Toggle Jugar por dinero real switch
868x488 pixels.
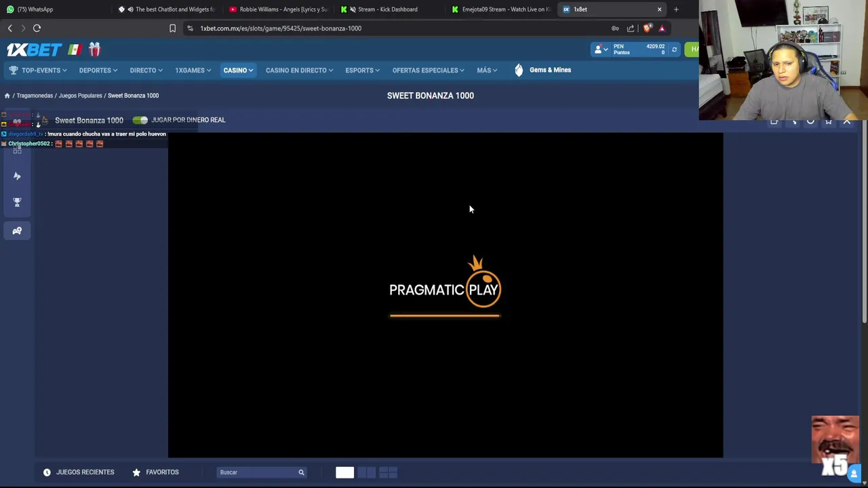point(140,120)
